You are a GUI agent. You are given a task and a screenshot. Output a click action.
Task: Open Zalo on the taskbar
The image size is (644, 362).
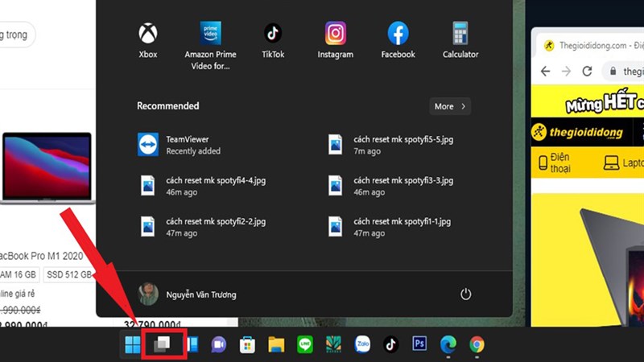pos(362,344)
